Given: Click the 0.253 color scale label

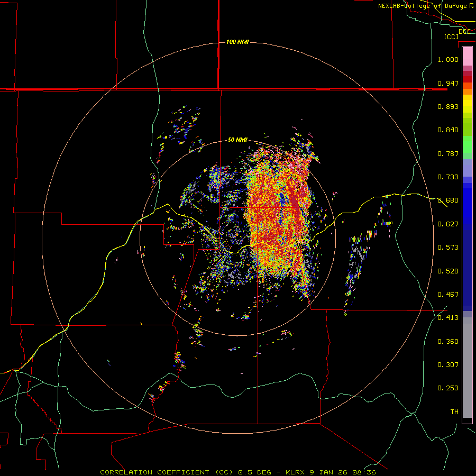Looking at the screenshot, I should tap(448, 388).
